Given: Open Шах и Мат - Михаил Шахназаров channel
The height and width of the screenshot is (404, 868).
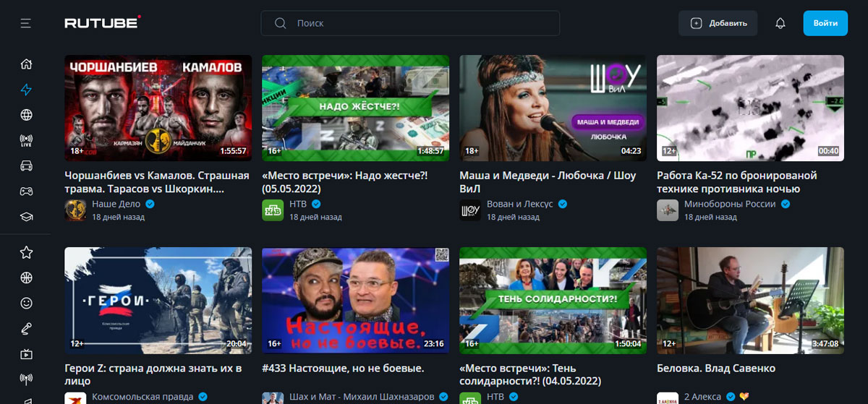Looking at the screenshot, I should coord(362,397).
